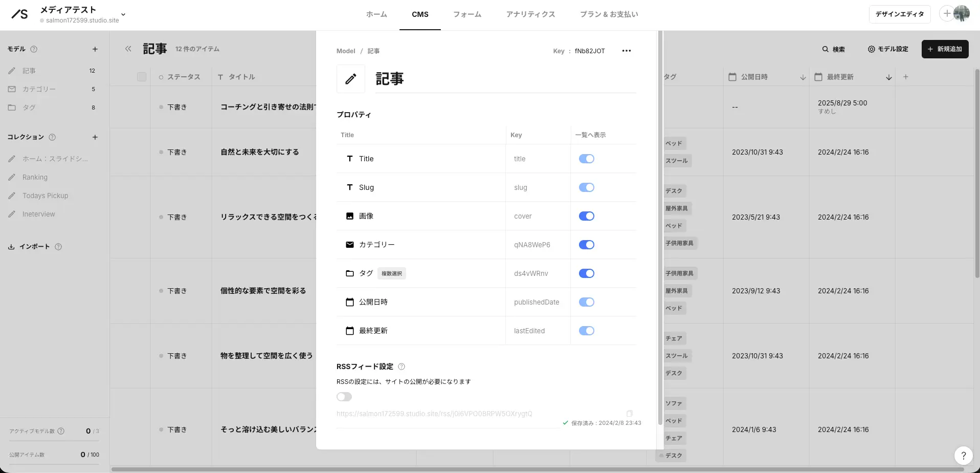Sort by 最終更新 column arrow
980x473 pixels.
tap(889, 77)
